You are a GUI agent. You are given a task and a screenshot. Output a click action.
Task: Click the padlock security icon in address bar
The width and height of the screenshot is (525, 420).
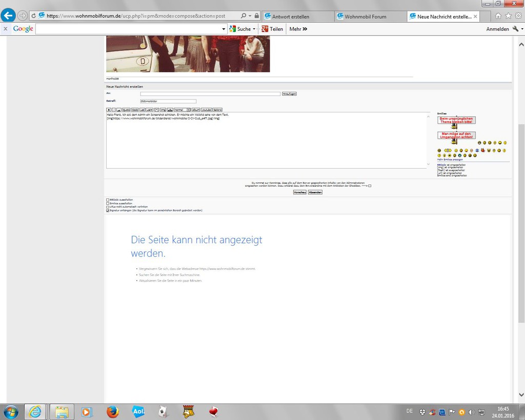tap(256, 16)
